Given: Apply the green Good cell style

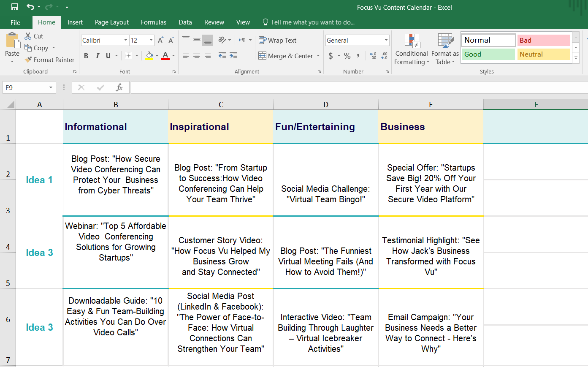Looking at the screenshot, I should point(488,54).
